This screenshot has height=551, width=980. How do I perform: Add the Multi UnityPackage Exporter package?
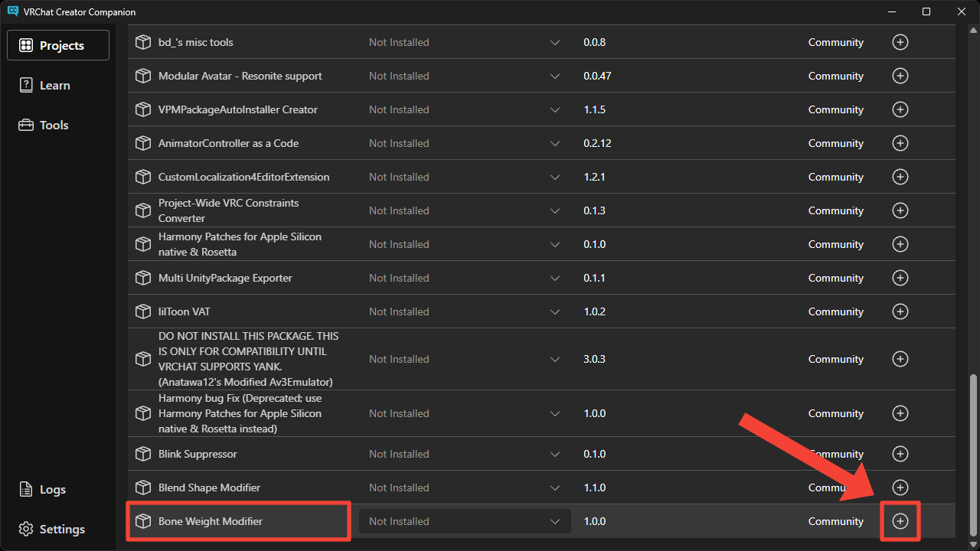pyautogui.click(x=900, y=278)
